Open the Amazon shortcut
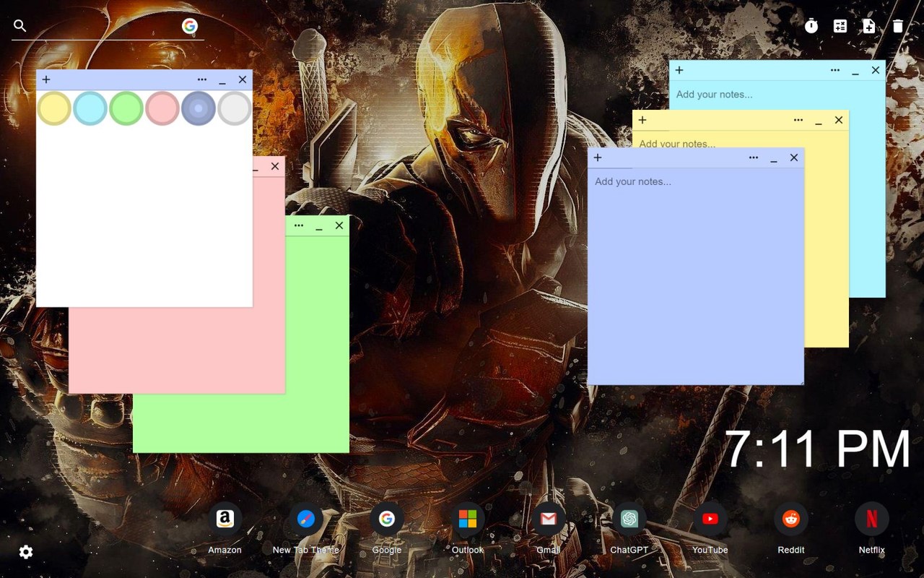Screen dimensions: 924x578 tap(225, 519)
